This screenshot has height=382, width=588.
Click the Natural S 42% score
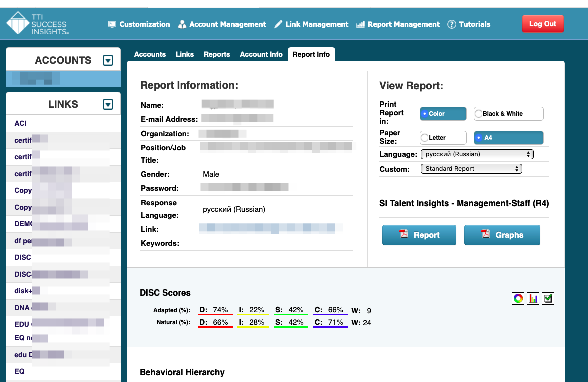tap(291, 322)
